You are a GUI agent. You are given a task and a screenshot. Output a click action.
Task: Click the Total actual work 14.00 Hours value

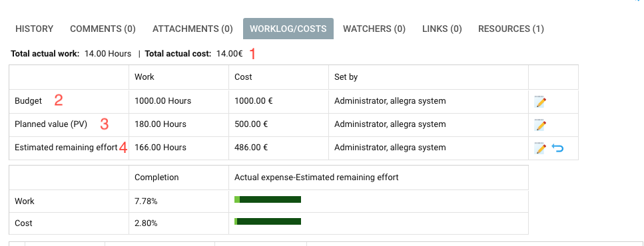(x=108, y=54)
